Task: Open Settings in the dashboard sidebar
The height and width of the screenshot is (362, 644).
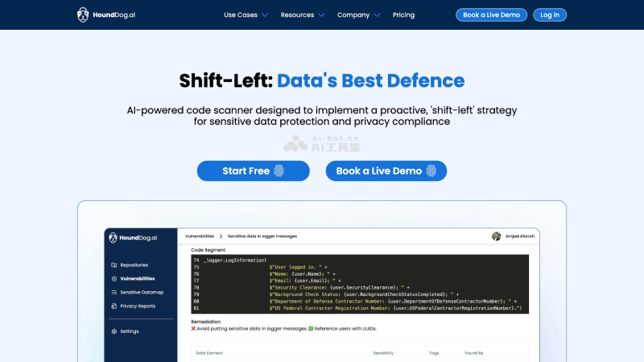Action: click(x=130, y=331)
